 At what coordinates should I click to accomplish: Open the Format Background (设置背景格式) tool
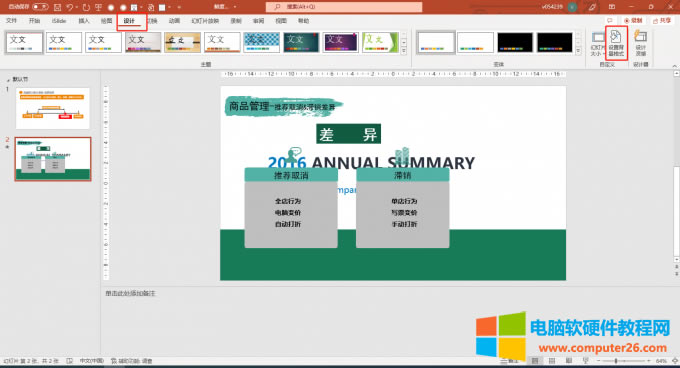[x=616, y=43]
